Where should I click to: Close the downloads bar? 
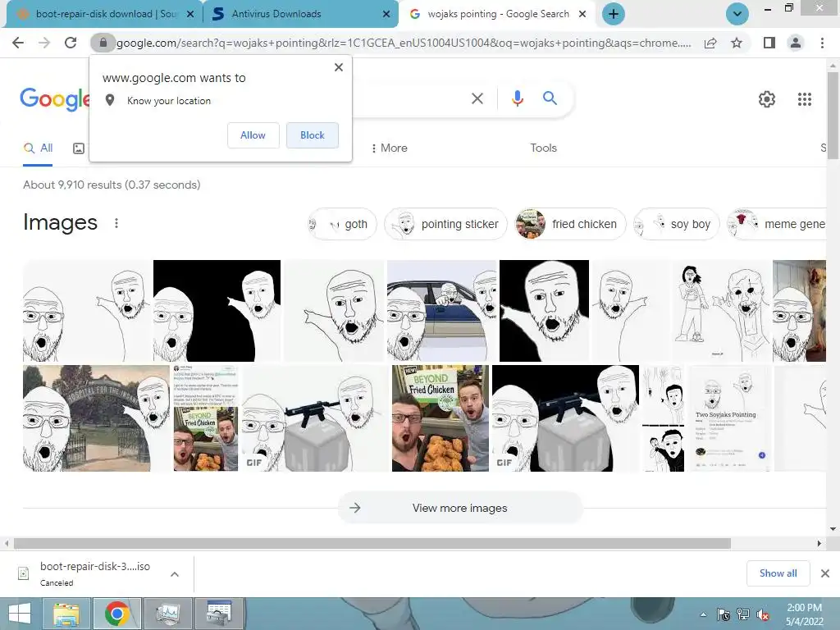[825, 573]
